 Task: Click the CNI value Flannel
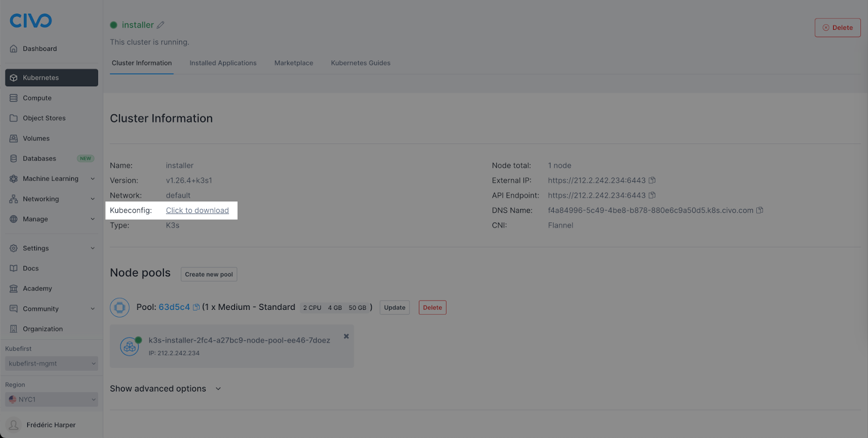tap(560, 225)
